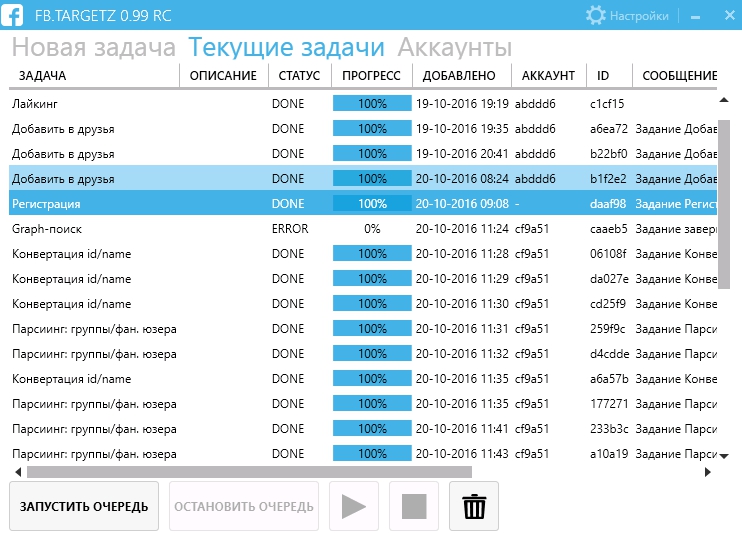
Task: Click the progress bar of the Регистрация task
Action: [x=372, y=204]
